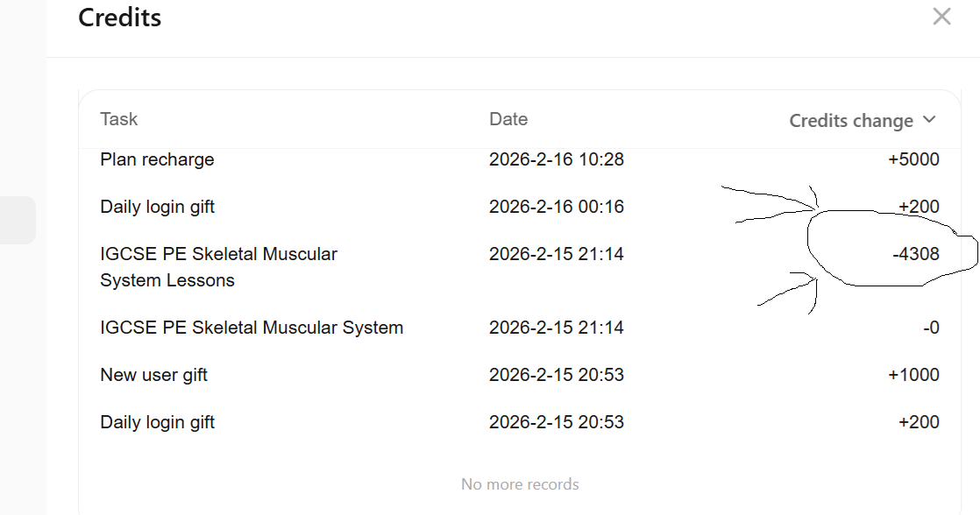
Task: Click the Credits dialog title
Action: (120, 18)
